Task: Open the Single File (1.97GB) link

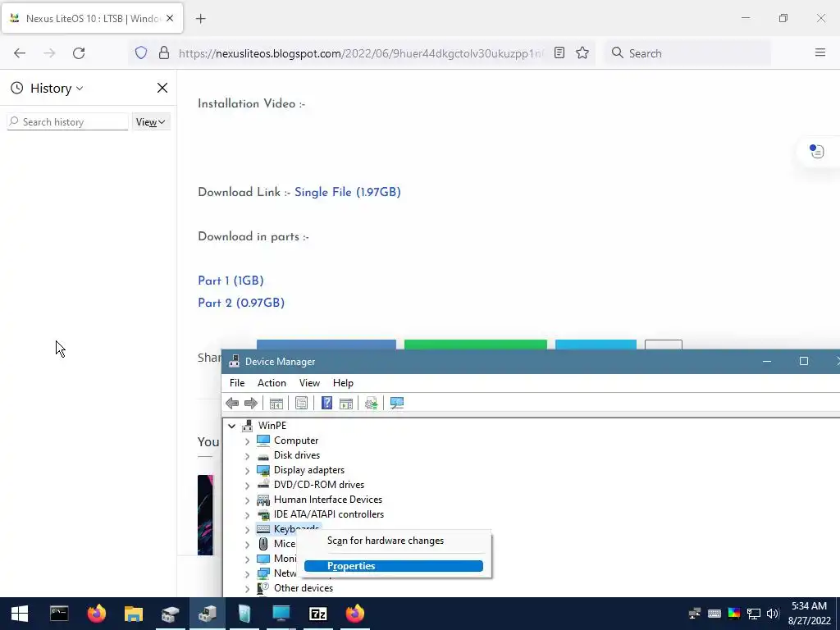Action: point(348,192)
